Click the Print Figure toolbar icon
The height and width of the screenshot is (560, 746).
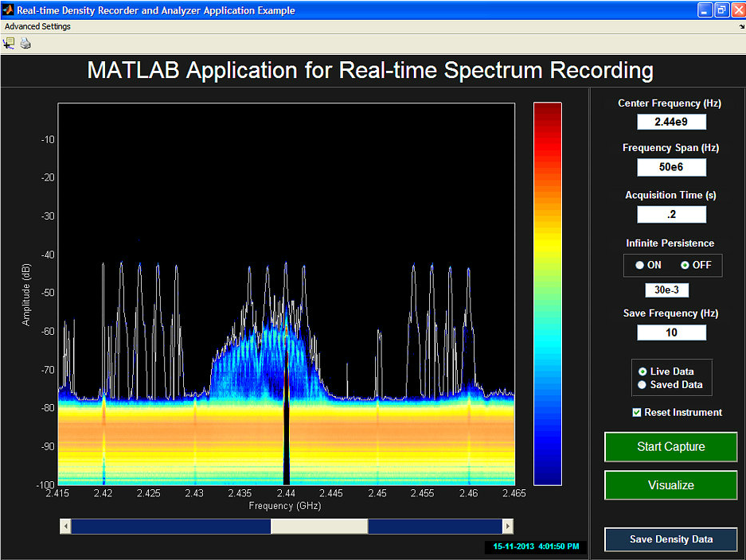[x=25, y=44]
